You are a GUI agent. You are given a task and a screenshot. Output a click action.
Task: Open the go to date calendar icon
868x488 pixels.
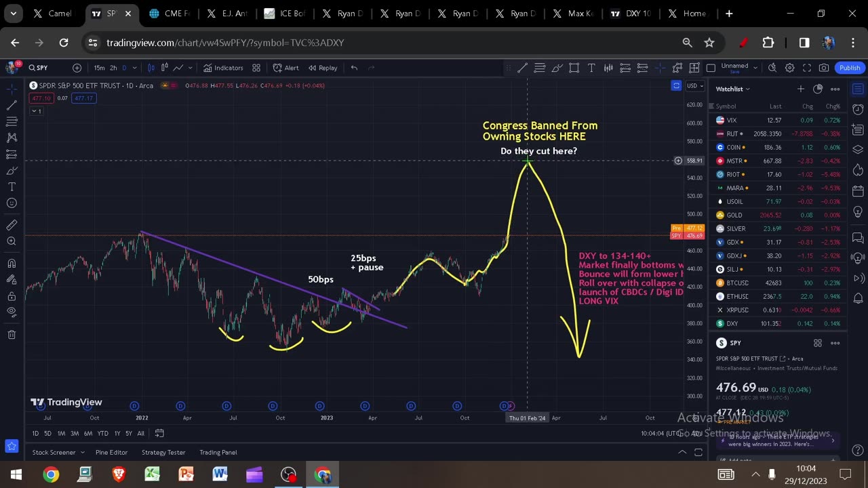pos(159,433)
